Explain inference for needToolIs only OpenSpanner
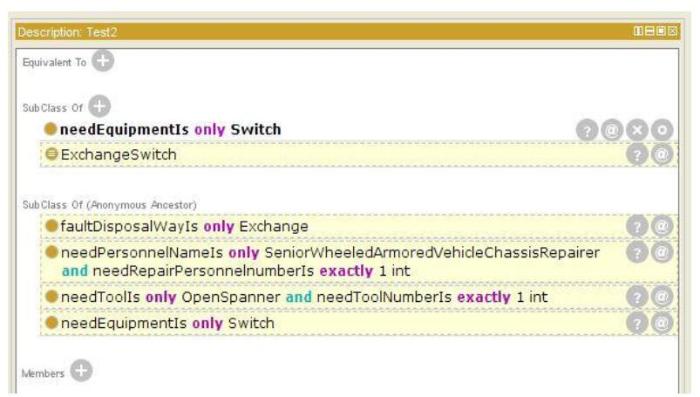This screenshot has width=700, height=397. click(x=637, y=297)
